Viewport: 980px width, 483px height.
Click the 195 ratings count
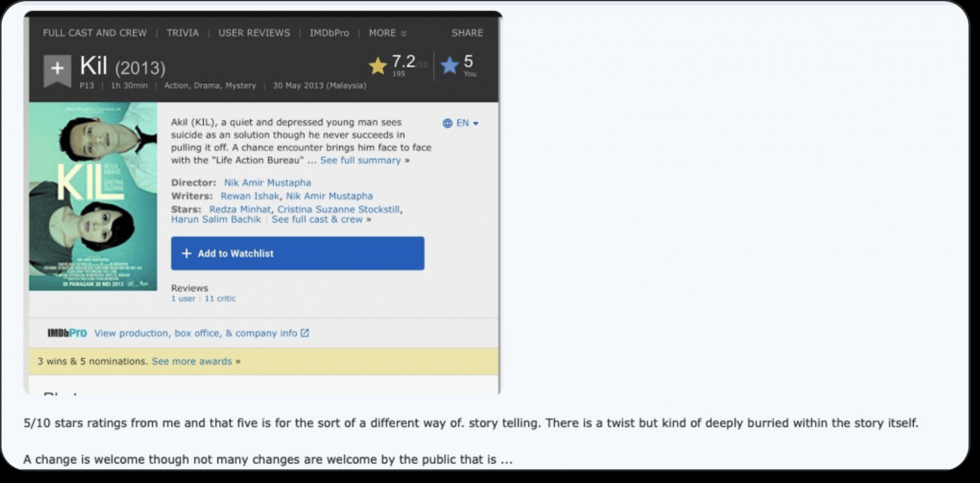[399, 74]
